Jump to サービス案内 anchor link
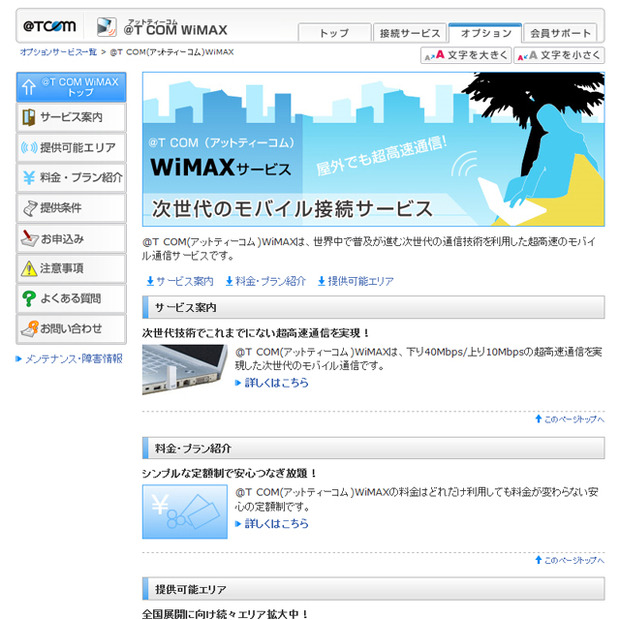The image size is (620, 620). 184,282
